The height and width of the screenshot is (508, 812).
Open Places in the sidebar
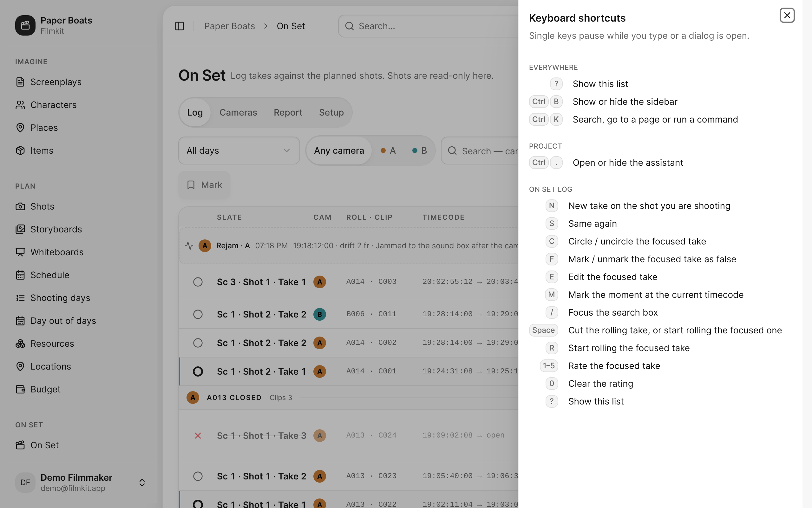[81, 128]
